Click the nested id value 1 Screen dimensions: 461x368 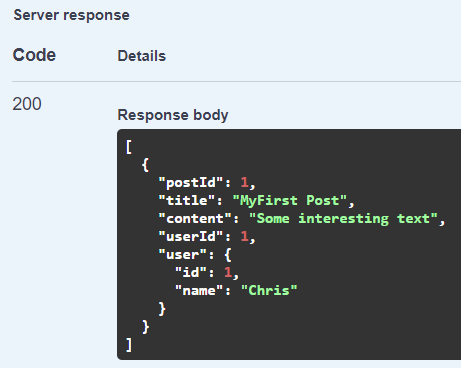(x=228, y=272)
